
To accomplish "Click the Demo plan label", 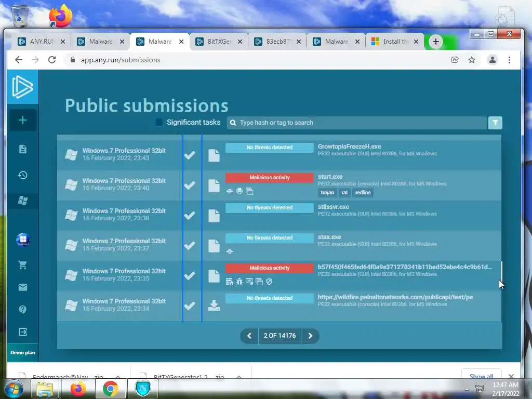I will coord(23,353).
